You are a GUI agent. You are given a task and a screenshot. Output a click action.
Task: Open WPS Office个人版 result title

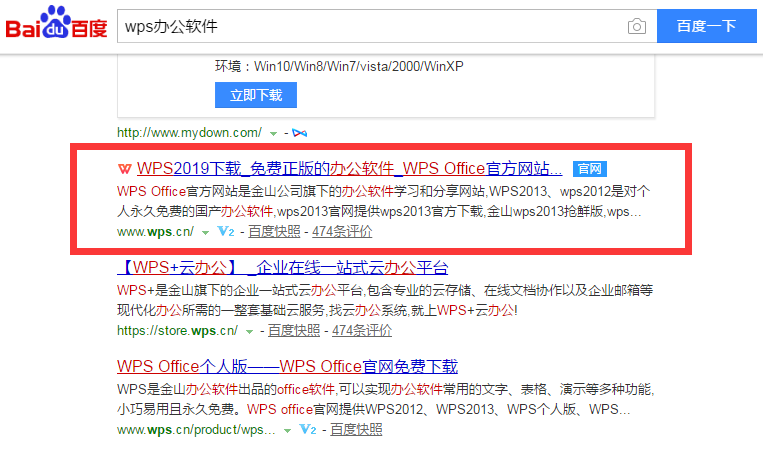click(x=287, y=366)
